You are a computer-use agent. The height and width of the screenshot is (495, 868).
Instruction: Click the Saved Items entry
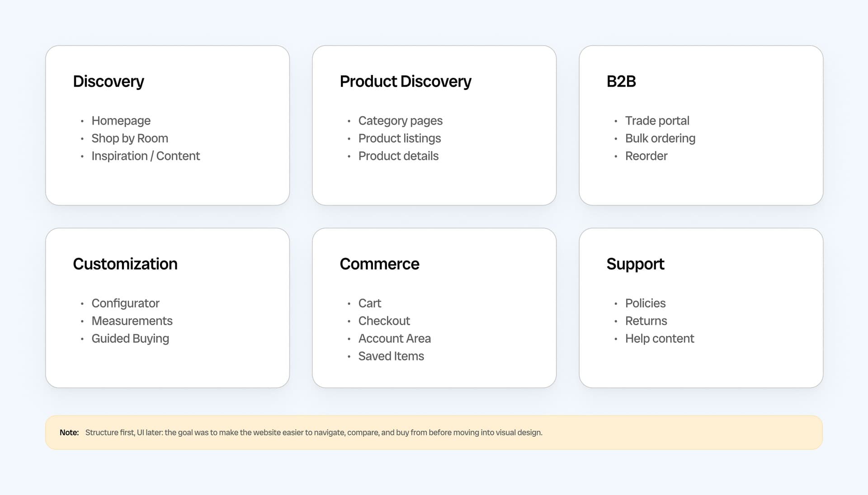pos(391,356)
